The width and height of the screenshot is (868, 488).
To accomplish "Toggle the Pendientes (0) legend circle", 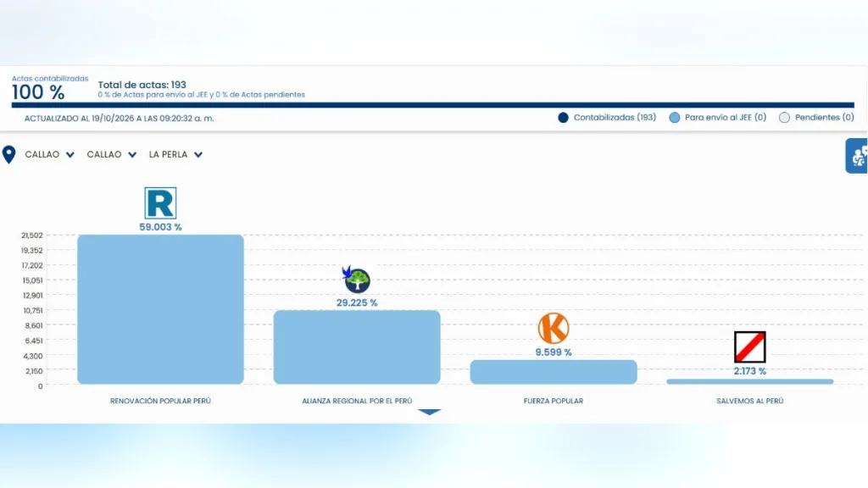I will 784,117.
